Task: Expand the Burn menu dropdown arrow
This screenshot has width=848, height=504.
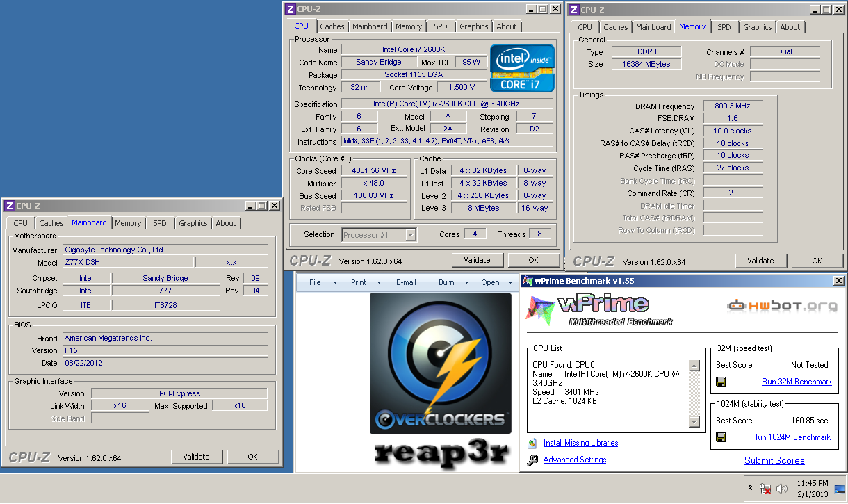Action: click(467, 283)
